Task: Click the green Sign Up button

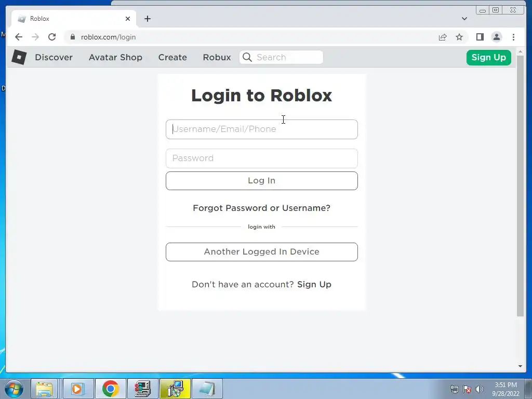Action: click(x=488, y=57)
